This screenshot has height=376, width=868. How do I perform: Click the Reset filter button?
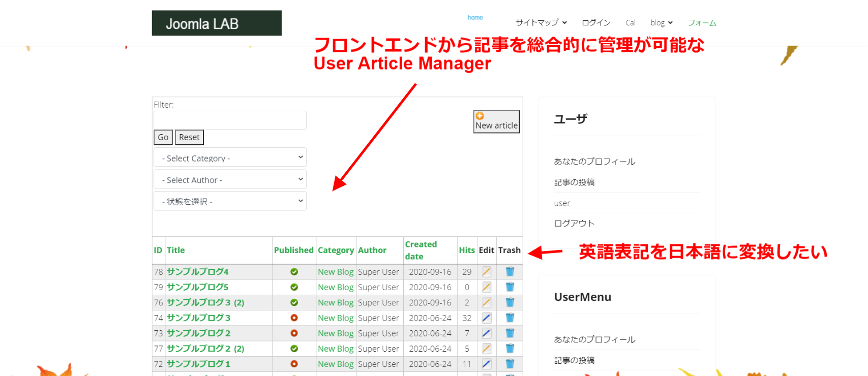189,137
